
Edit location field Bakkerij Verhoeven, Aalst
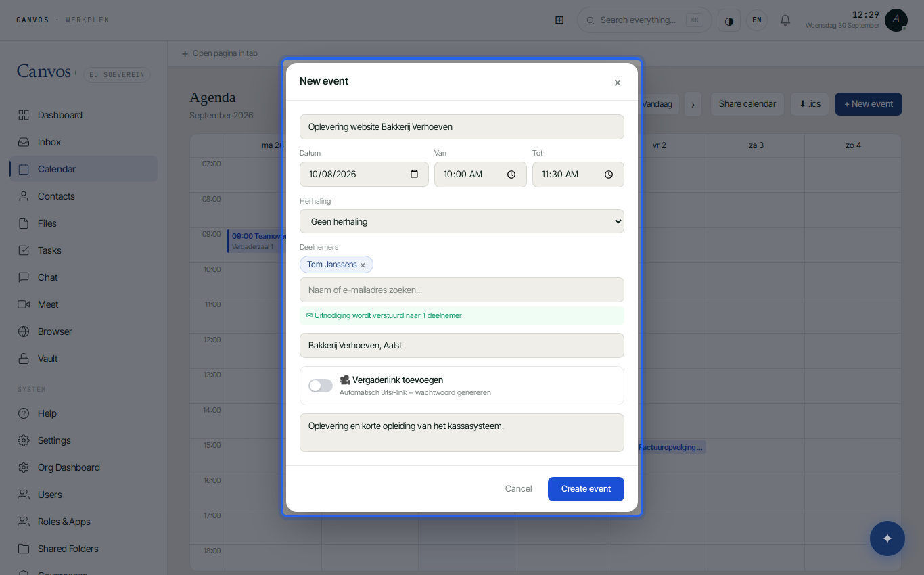click(x=462, y=346)
